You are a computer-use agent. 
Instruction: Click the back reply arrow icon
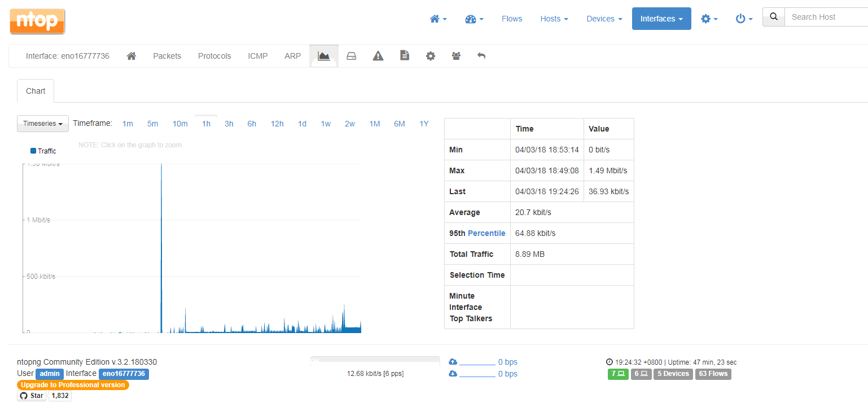click(x=481, y=56)
